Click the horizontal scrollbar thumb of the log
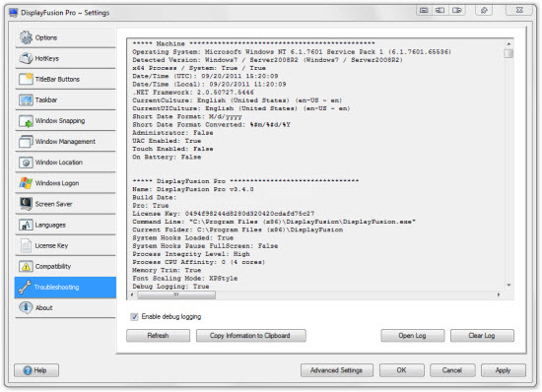 coord(176,294)
